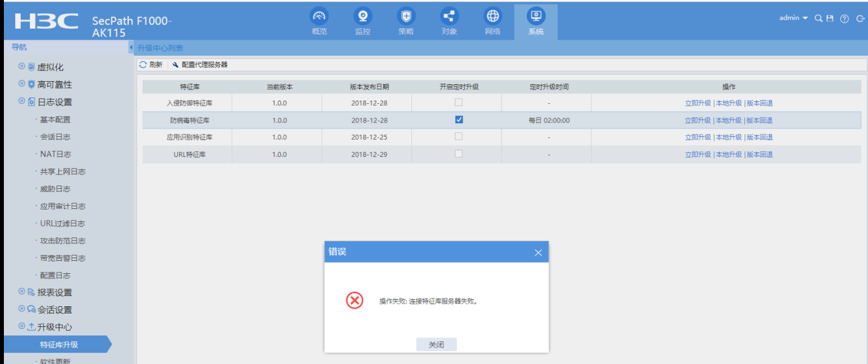
Task: Open the 共享上网日志 menu item
Action: 62,171
